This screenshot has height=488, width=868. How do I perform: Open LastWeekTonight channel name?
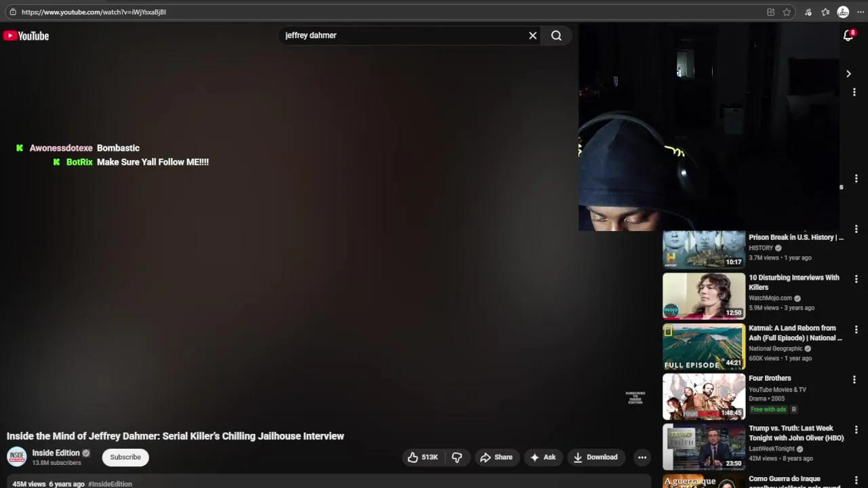[x=772, y=449]
